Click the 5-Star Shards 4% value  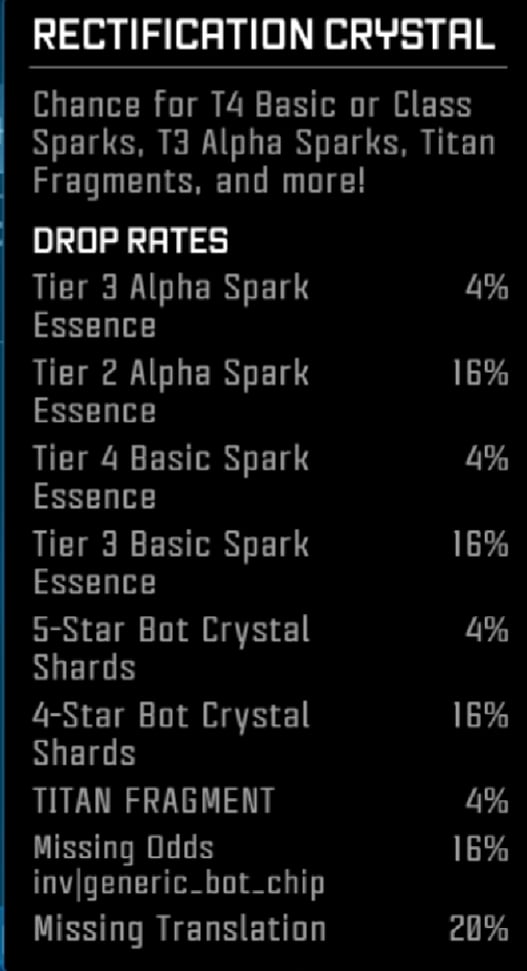[487, 630]
